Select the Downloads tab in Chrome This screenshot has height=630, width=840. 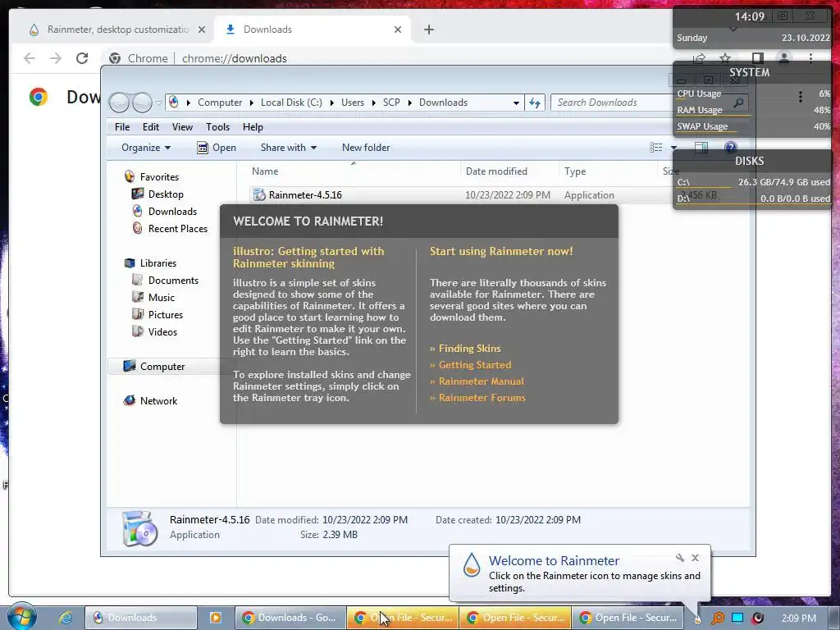(x=313, y=30)
